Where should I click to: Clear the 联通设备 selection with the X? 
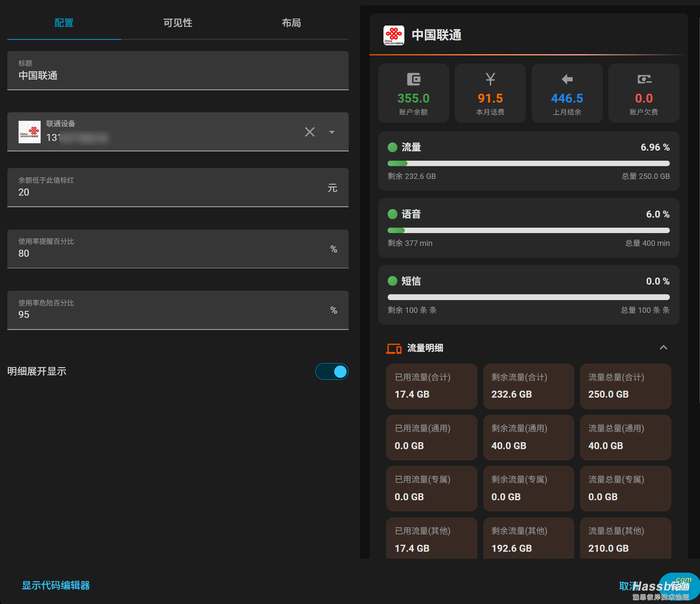click(x=310, y=132)
